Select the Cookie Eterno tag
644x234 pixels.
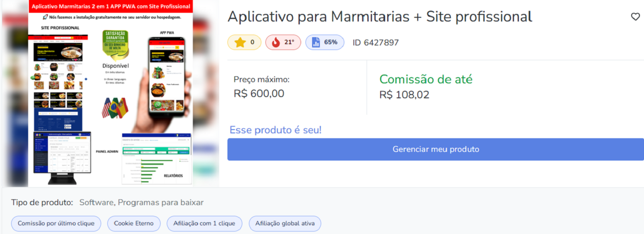pyautogui.click(x=134, y=223)
